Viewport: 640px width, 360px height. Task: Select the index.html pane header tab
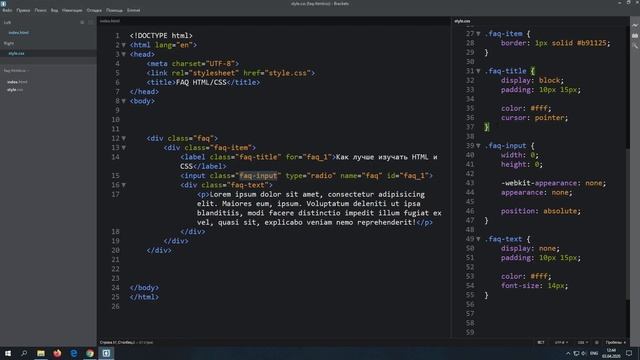(x=110, y=21)
